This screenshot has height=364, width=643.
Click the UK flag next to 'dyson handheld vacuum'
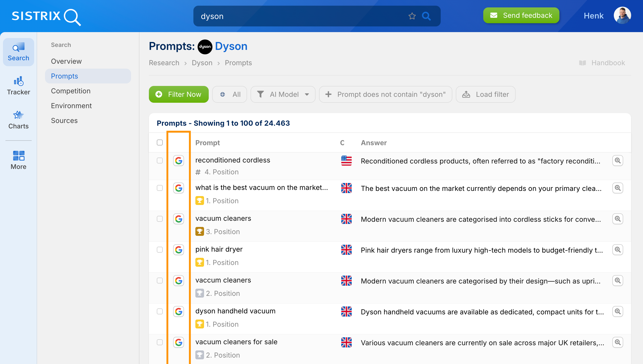pos(346,312)
